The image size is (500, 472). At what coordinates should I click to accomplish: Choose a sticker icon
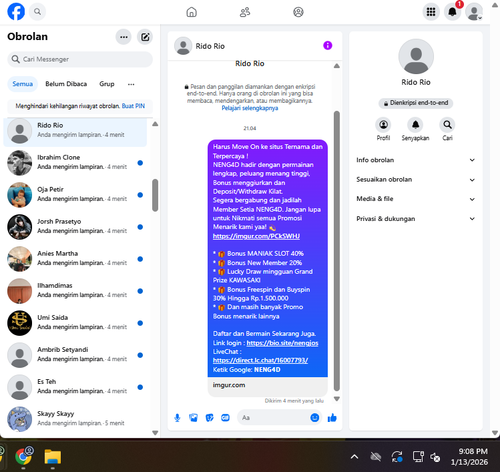coord(209,418)
